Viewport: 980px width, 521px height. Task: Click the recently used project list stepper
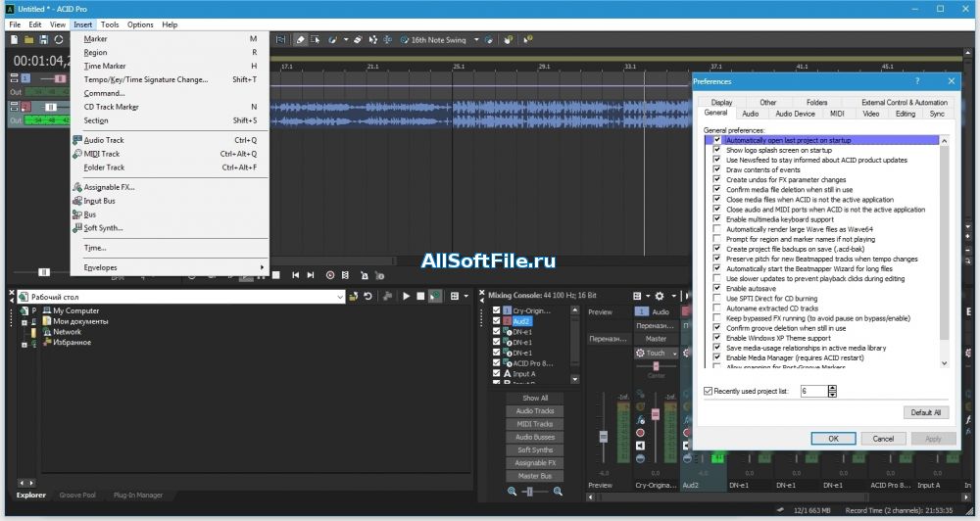coord(832,391)
